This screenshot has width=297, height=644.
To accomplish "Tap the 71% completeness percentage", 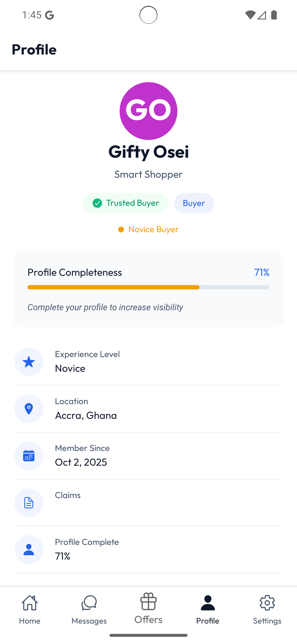I will tap(262, 272).
